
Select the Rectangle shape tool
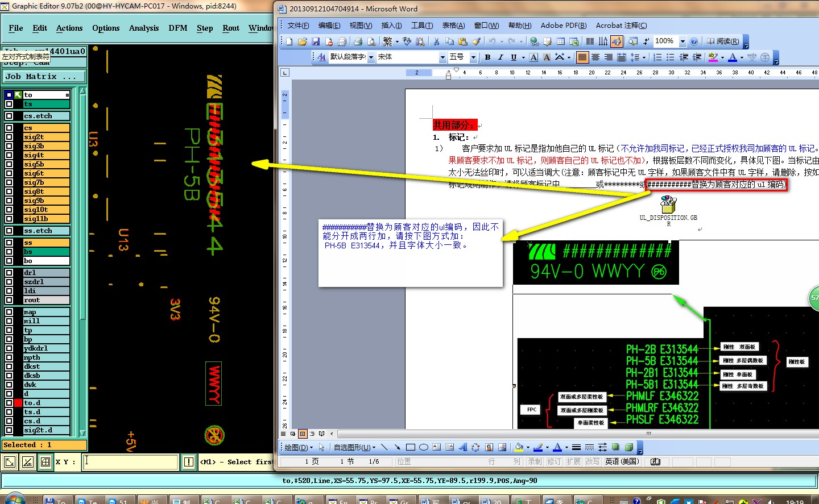click(411, 447)
